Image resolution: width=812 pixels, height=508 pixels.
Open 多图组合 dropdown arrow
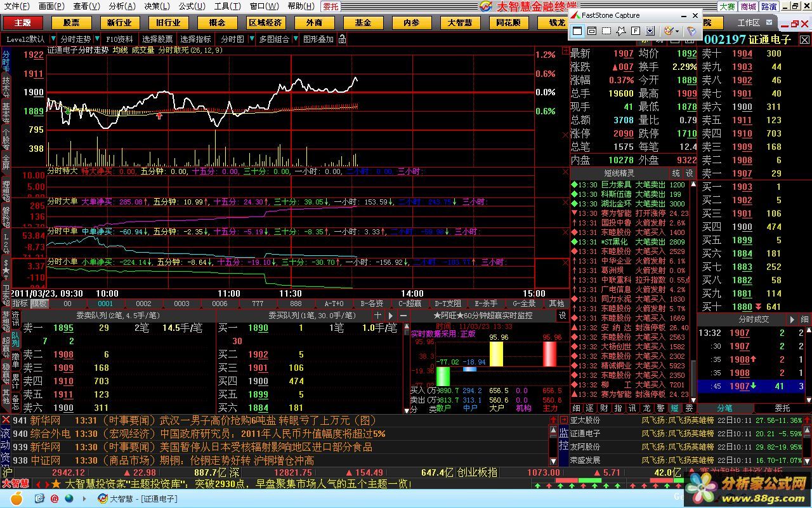294,39
